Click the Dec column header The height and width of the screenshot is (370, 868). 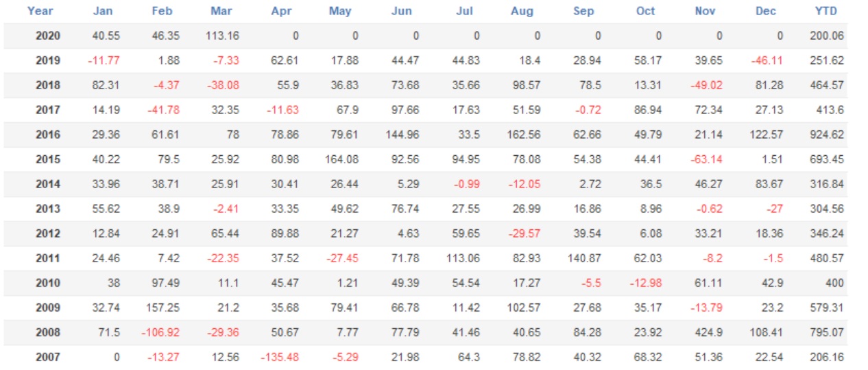pyautogui.click(x=765, y=11)
